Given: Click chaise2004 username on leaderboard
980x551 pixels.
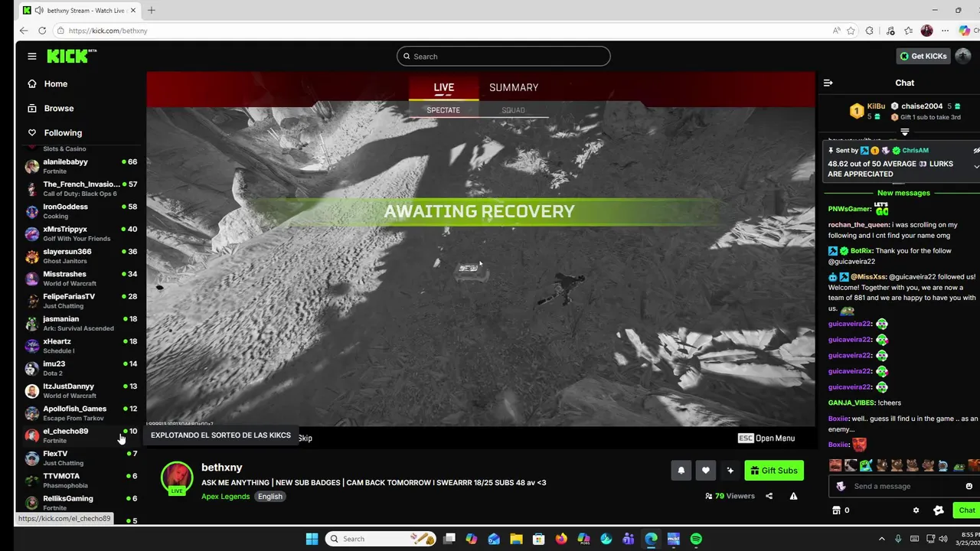Looking at the screenshot, I should pos(922,106).
